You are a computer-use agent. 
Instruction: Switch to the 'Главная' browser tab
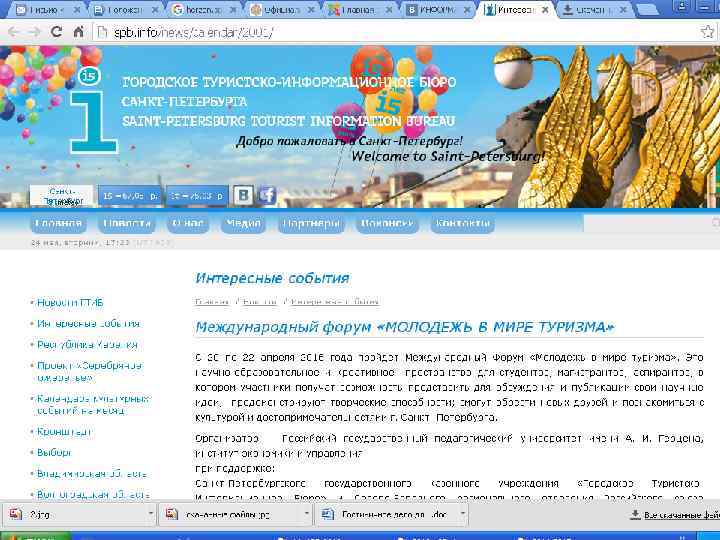pos(360,9)
